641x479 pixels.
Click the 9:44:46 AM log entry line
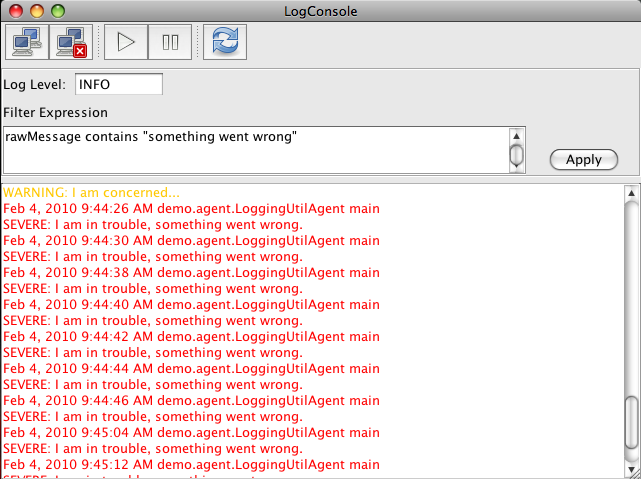click(191, 400)
